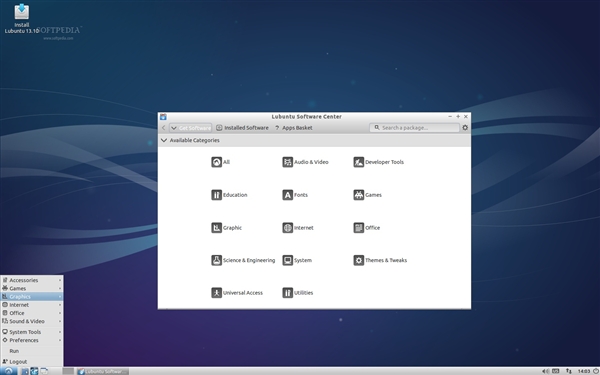Screen dimensions: 600x375
Task: Open the Graphic category
Action: (227, 228)
